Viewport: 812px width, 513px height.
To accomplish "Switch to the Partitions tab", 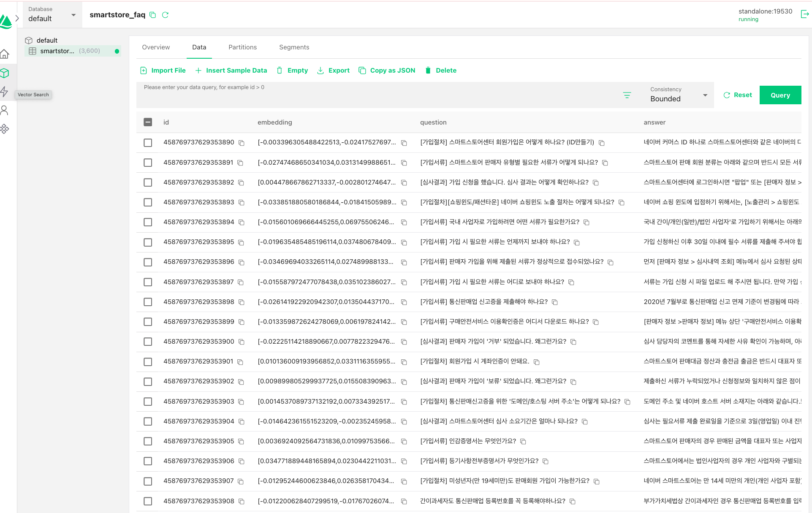I will point(242,47).
